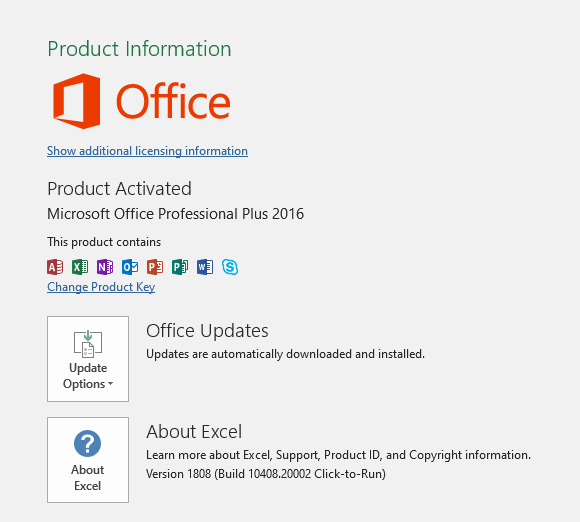This screenshot has width=580, height=522.
Task: Select the blue Word app icon
Action: (x=205, y=267)
